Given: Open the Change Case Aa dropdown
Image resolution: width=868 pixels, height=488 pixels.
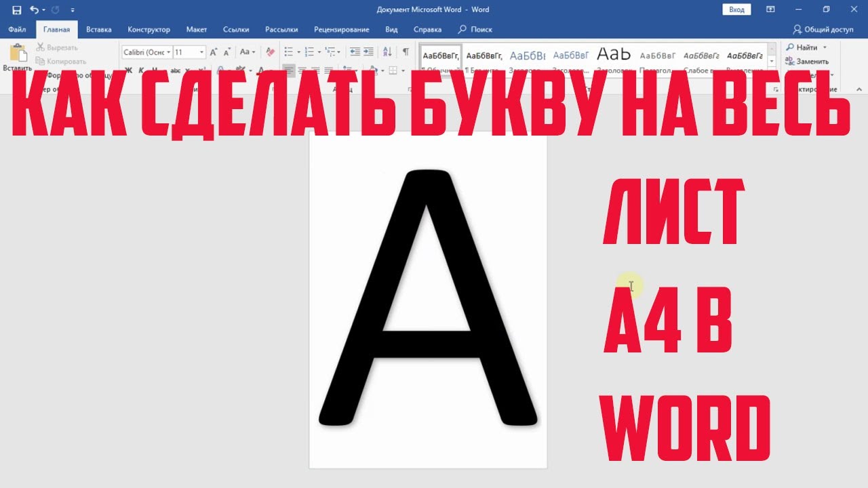Looking at the screenshot, I should click(x=248, y=52).
